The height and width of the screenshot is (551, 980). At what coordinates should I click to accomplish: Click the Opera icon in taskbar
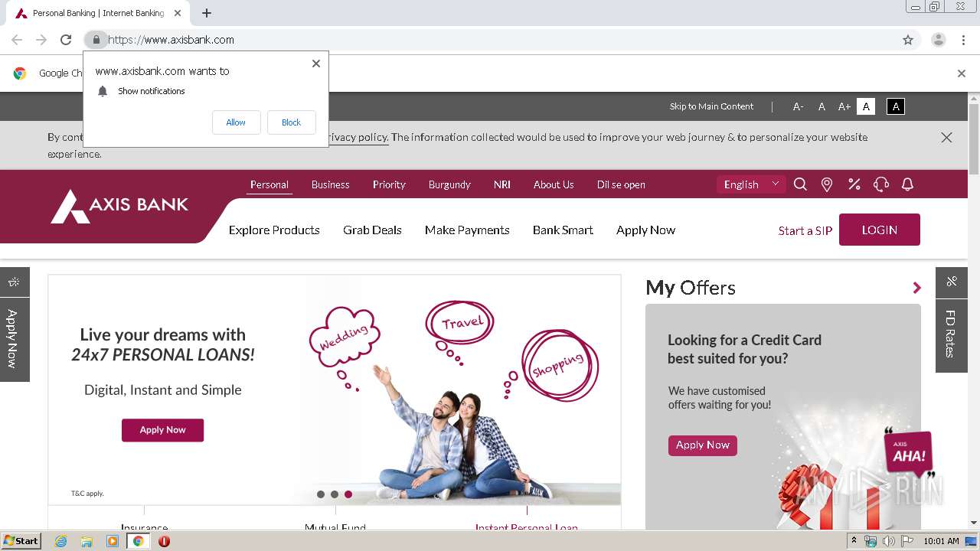tap(164, 541)
